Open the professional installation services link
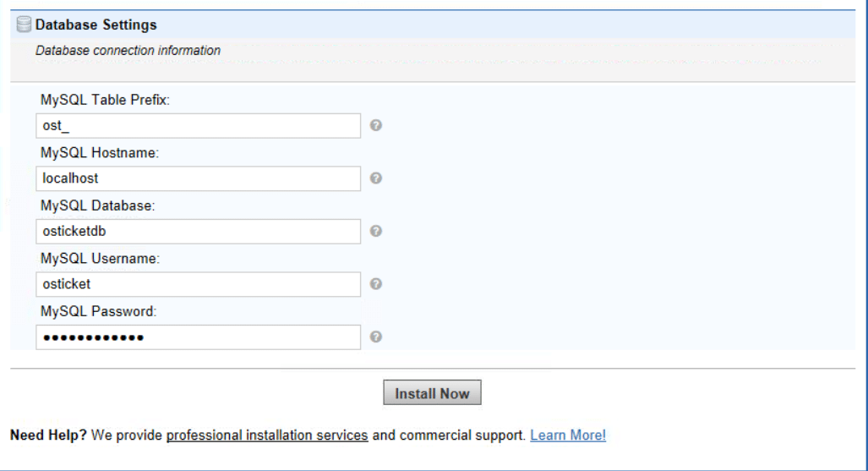Viewport: 868px width, 471px height. point(267,435)
